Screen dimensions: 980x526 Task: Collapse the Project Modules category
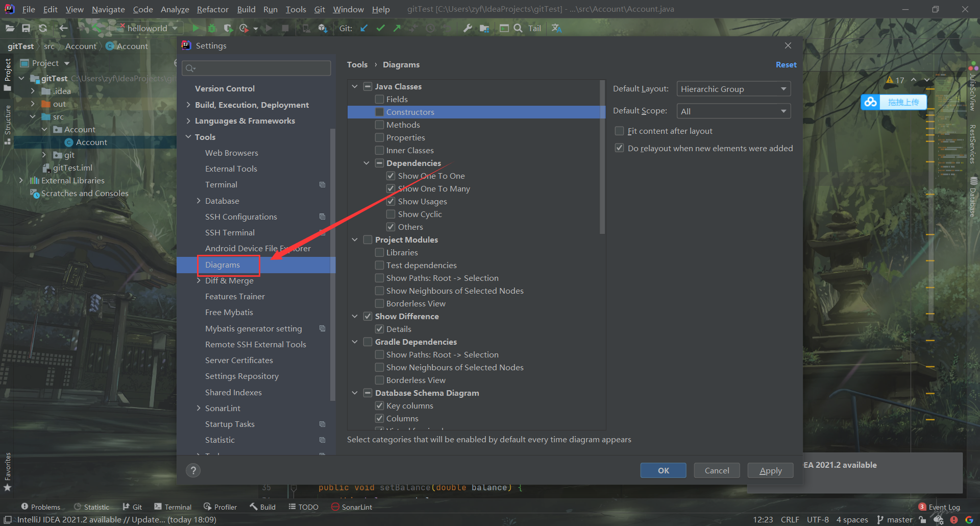[355, 240]
